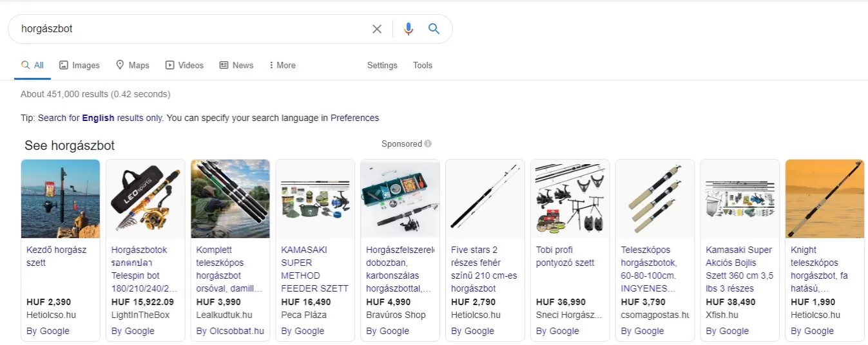
Task: Open the Preferences link
Action: click(354, 118)
